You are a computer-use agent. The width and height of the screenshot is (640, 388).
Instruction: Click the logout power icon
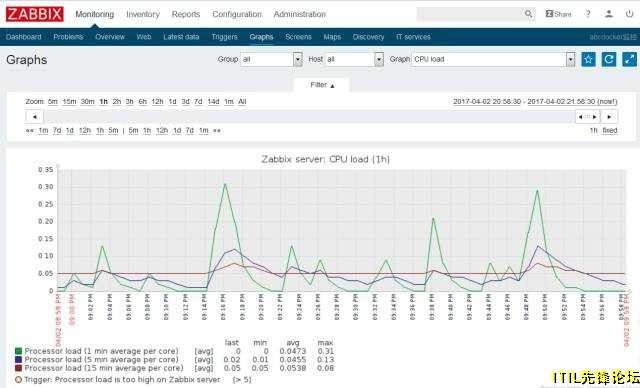pyautogui.click(x=629, y=14)
